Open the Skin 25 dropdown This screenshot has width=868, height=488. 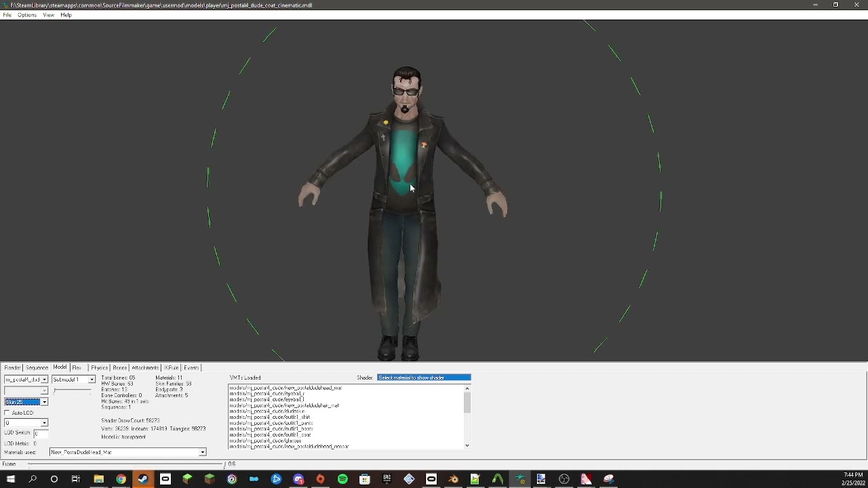[26, 402]
